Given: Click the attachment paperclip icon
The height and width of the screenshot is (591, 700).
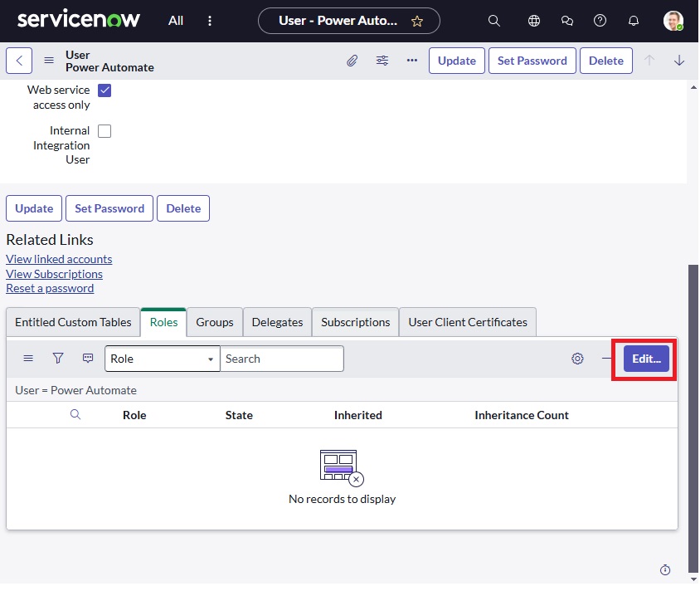Looking at the screenshot, I should [352, 61].
